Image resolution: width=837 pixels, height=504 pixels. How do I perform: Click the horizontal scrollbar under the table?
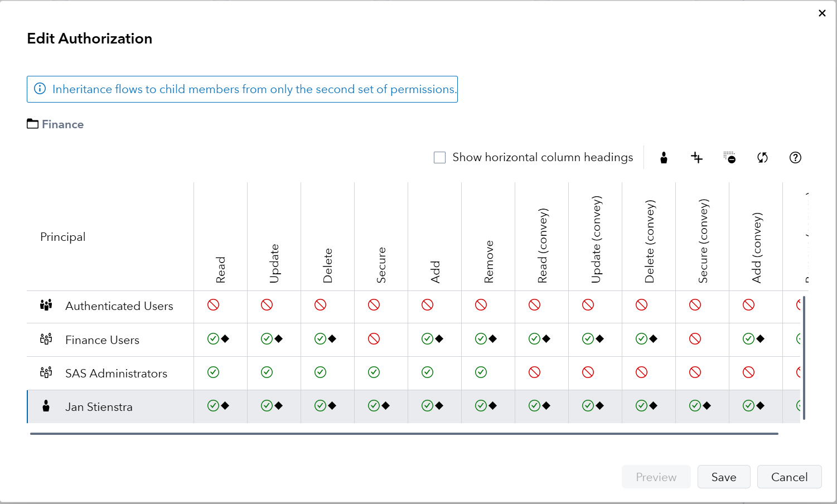404,434
